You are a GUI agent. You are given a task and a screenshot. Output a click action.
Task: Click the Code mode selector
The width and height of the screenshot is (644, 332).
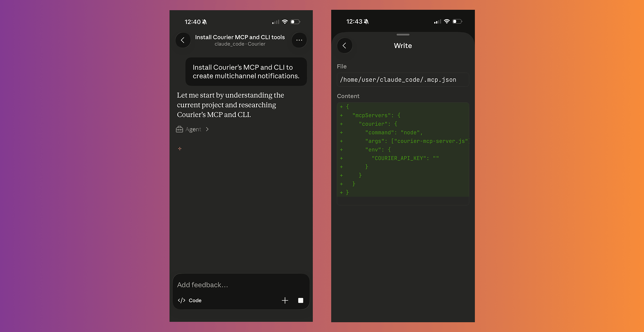(x=190, y=300)
